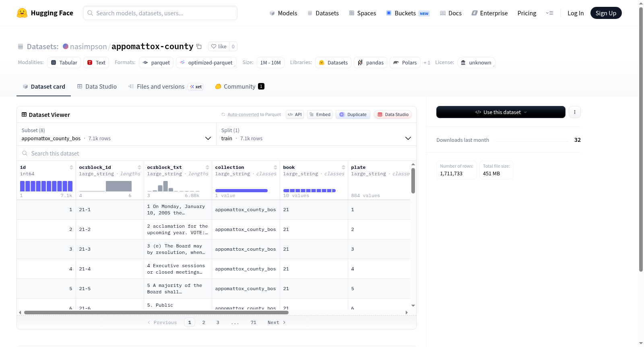Click the Sign Up button
The width and height of the screenshot is (644, 347).
point(606,13)
